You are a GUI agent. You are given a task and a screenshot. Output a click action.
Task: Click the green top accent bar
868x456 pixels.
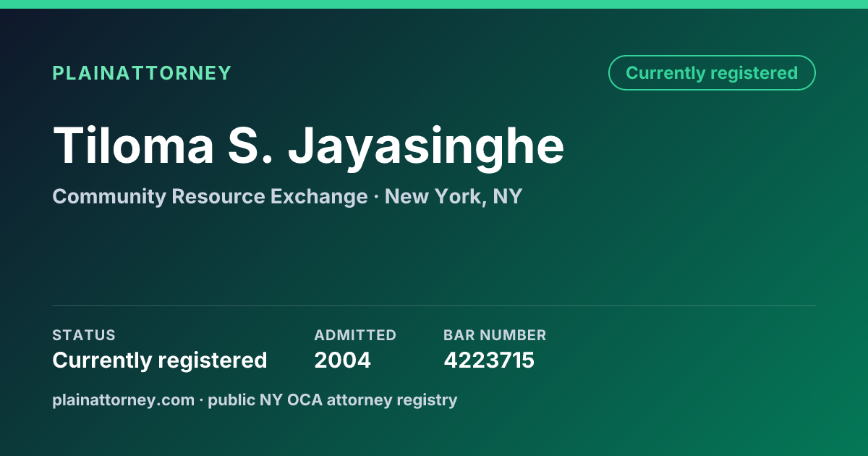click(434, 4)
